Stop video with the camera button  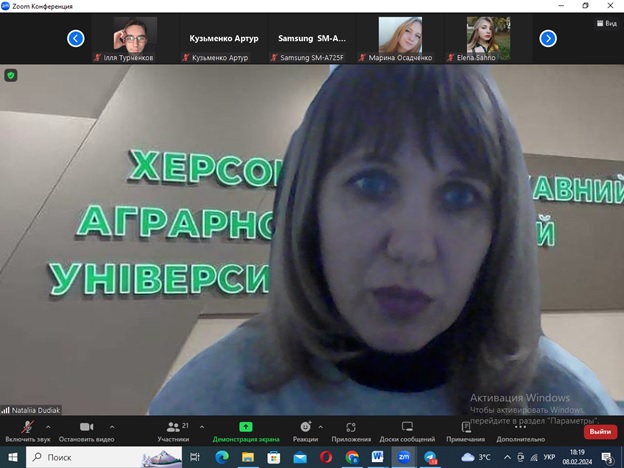click(86, 431)
